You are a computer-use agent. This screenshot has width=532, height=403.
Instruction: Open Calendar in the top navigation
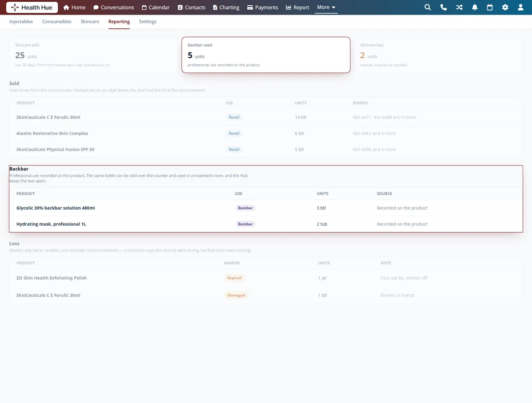(x=156, y=7)
